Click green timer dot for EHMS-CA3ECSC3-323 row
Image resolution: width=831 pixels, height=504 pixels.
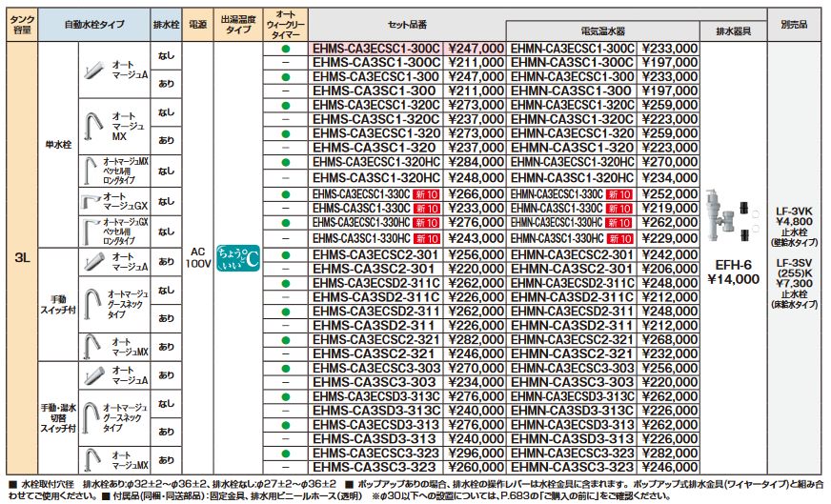point(285,454)
